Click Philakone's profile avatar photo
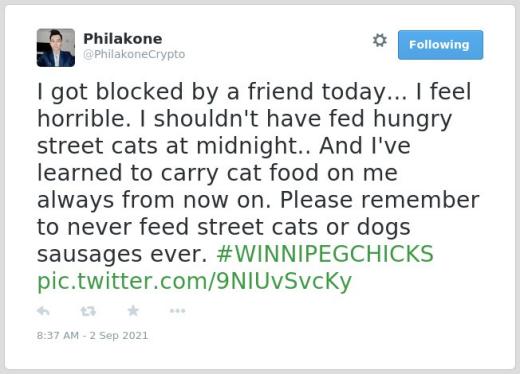This screenshot has height=374, width=520. click(x=56, y=48)
